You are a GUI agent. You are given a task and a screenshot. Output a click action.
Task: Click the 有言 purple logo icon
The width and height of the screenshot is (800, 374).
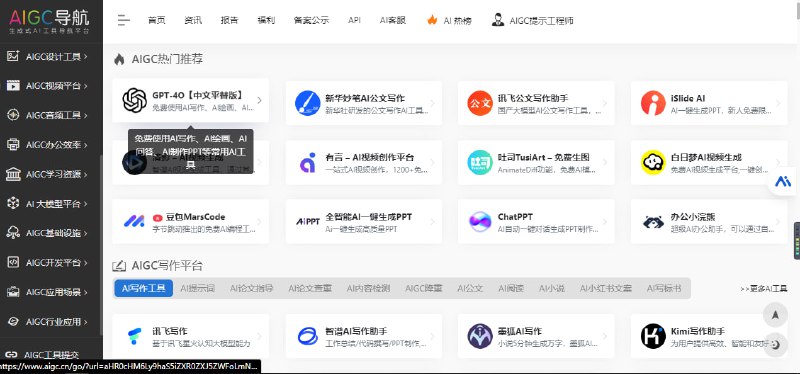pyautogui.click(x=308, y=162)
